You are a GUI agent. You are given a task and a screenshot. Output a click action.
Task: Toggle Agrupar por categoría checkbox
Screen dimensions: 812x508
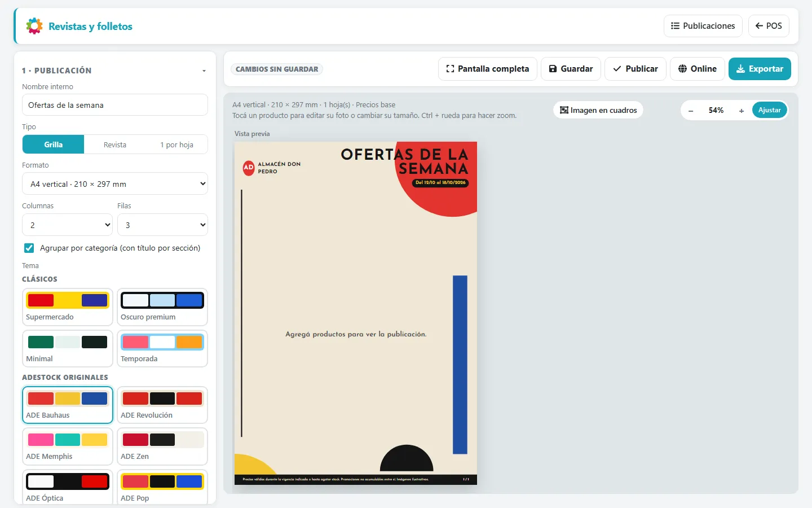[x=29, y=248]
